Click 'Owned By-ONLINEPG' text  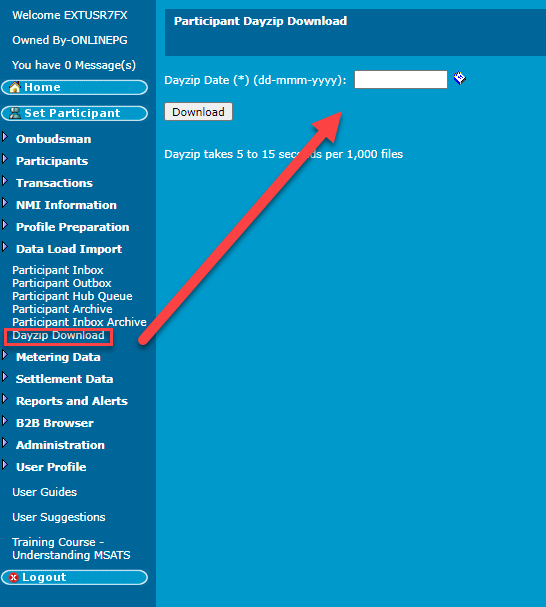click(x=70, y=40)
